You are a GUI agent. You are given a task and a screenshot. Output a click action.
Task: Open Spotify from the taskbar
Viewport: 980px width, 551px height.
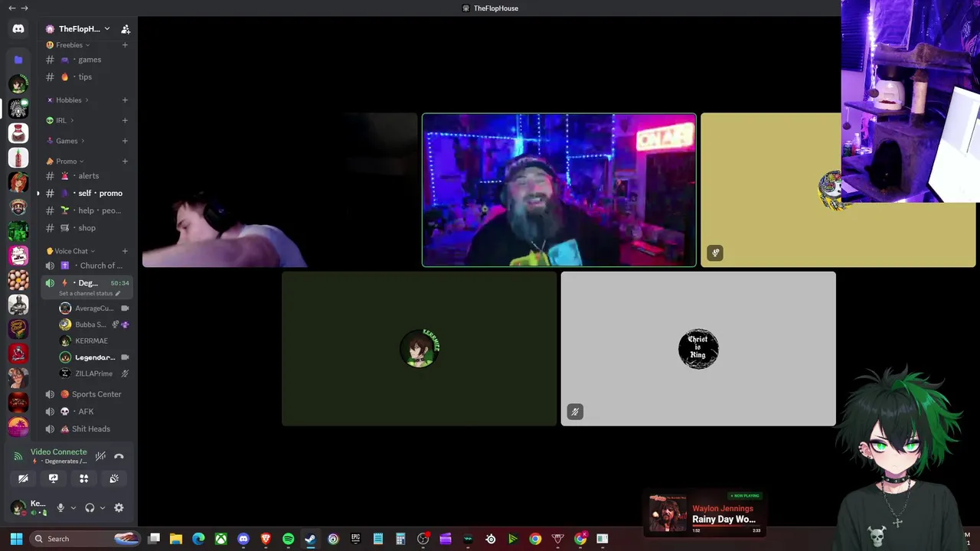[x=288, y=539]
